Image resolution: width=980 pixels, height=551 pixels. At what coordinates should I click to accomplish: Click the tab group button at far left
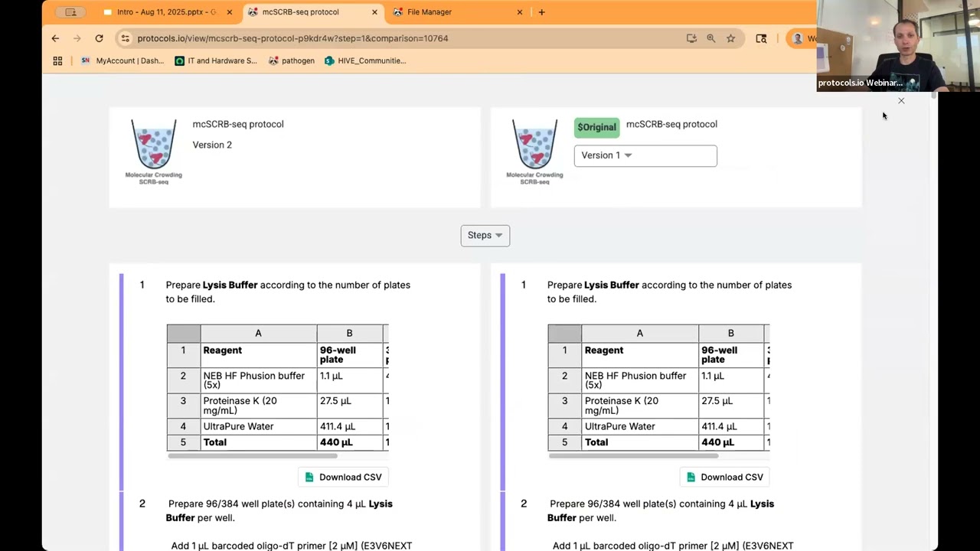point(70,12)
